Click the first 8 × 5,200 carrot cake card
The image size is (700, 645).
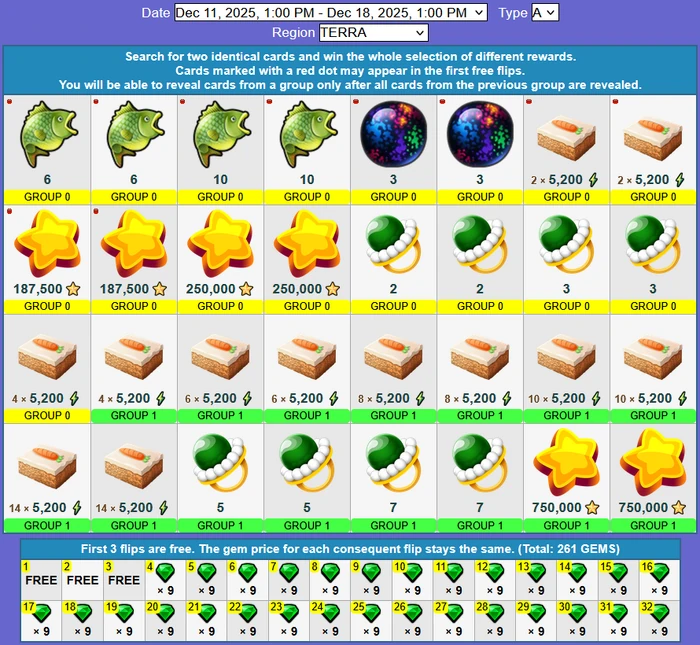(393, 369)
